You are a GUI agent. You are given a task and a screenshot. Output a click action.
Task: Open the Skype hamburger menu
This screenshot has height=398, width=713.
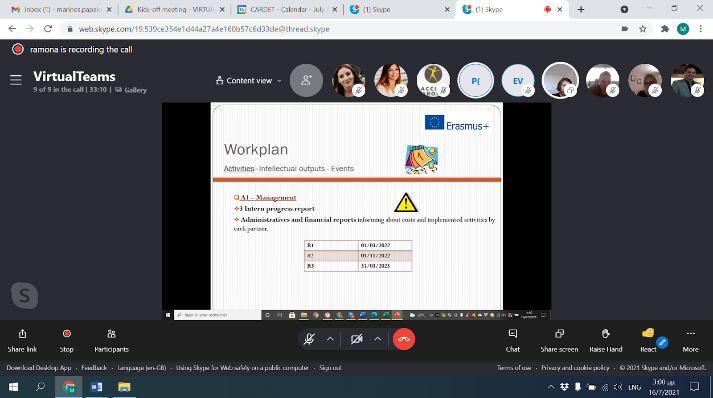16,80
